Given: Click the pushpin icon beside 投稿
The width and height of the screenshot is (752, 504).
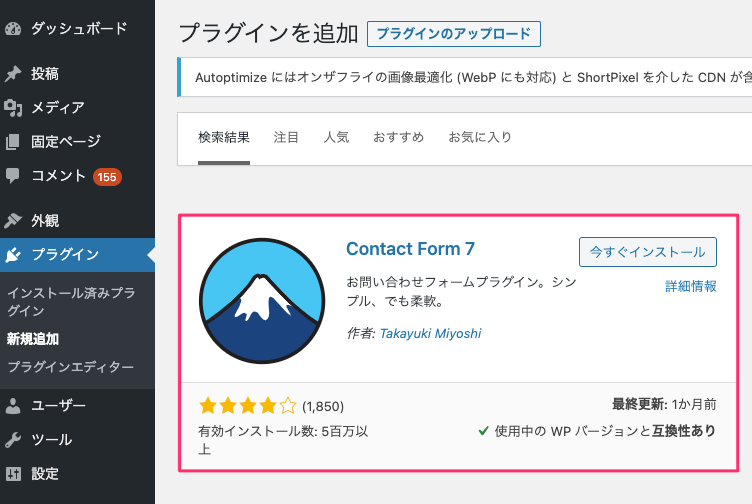Looking at the screenshot, I should click(x=13, y=73).
